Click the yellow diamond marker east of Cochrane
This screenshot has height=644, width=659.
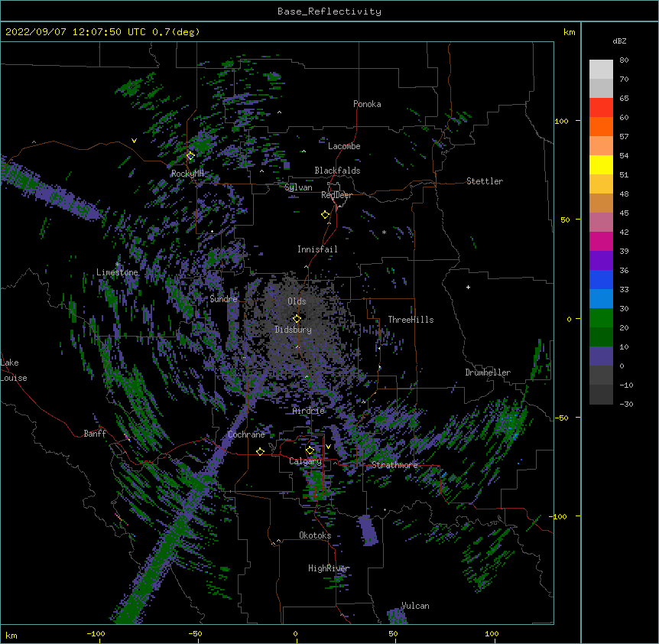tap(260, 451)
